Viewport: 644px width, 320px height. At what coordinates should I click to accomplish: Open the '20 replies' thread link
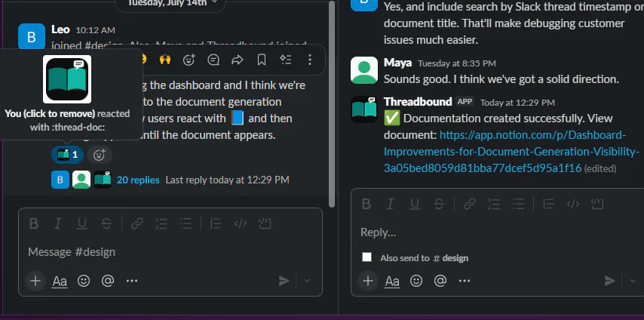pyautogui.click(x=138, y=180)
